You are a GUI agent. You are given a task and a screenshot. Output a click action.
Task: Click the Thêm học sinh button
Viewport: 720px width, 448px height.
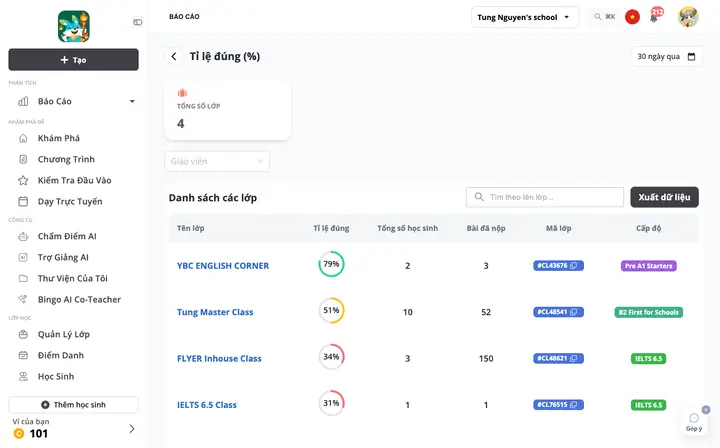pos(73,405)
